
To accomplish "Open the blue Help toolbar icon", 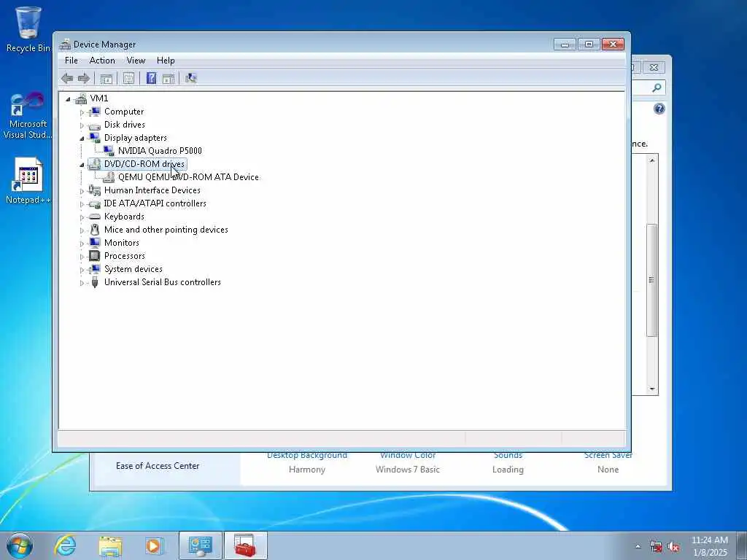I will tap(151, 78).
